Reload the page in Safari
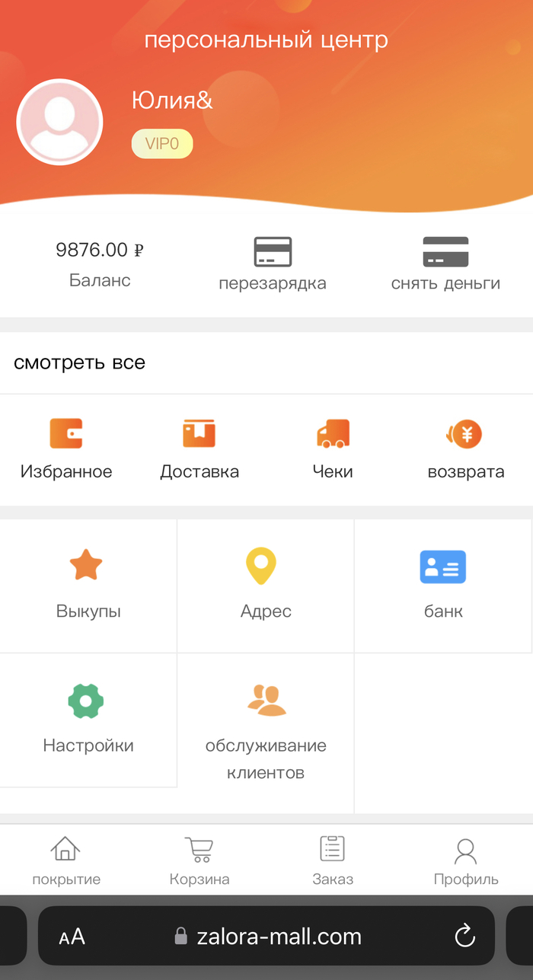The width and height of the screenshot is (533, 980). tap(464, 936)
